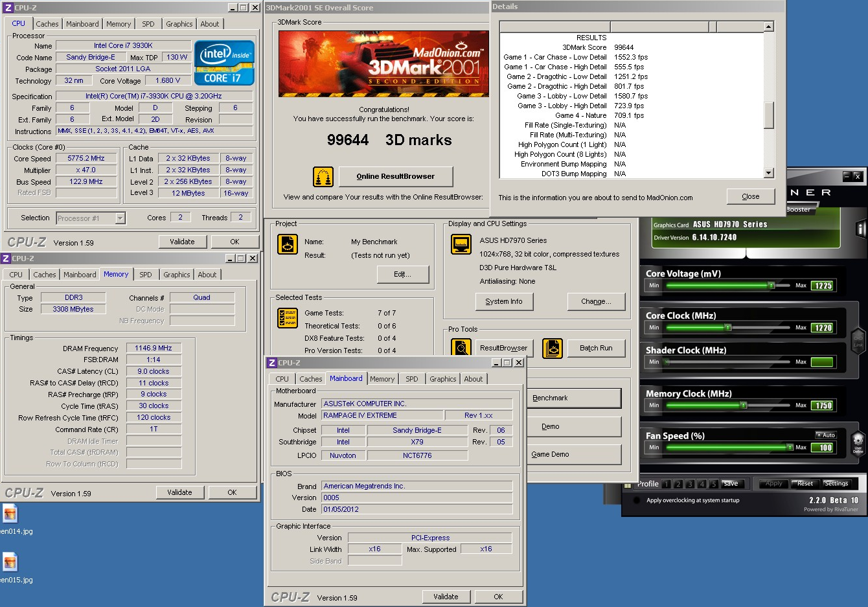Viewport: 868px width, 607px height.
Task: Click the Memory Clock max value field 1750
Action: pyautogui.click(x=823, y=406)
